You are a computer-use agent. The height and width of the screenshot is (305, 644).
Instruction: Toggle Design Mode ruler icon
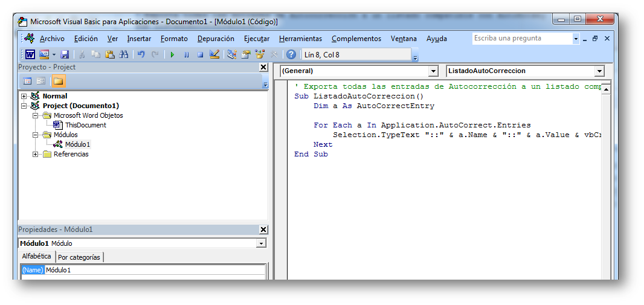(214, 54)
